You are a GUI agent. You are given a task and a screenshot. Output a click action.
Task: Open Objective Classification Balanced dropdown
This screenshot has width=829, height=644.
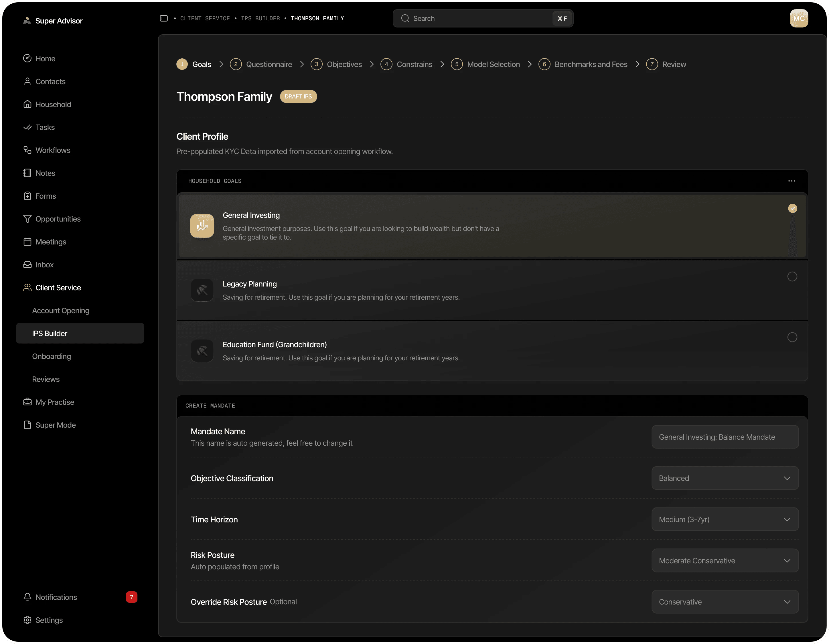point(725,478)
